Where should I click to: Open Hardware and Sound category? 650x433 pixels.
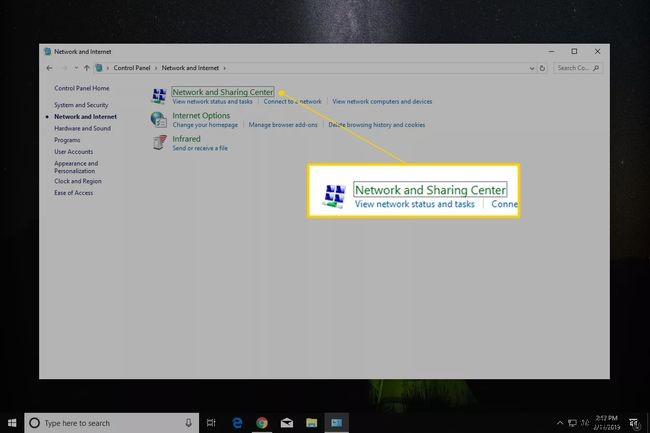coord(82,128)
